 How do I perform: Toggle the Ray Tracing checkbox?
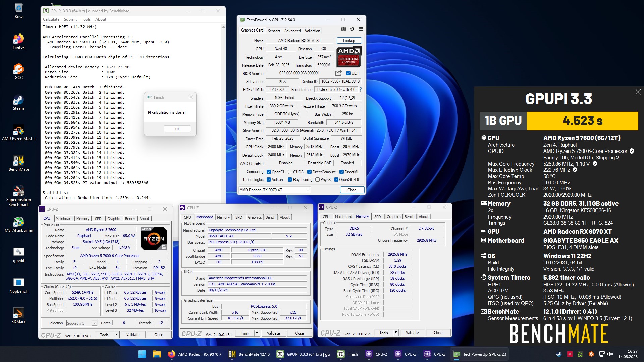290,180
